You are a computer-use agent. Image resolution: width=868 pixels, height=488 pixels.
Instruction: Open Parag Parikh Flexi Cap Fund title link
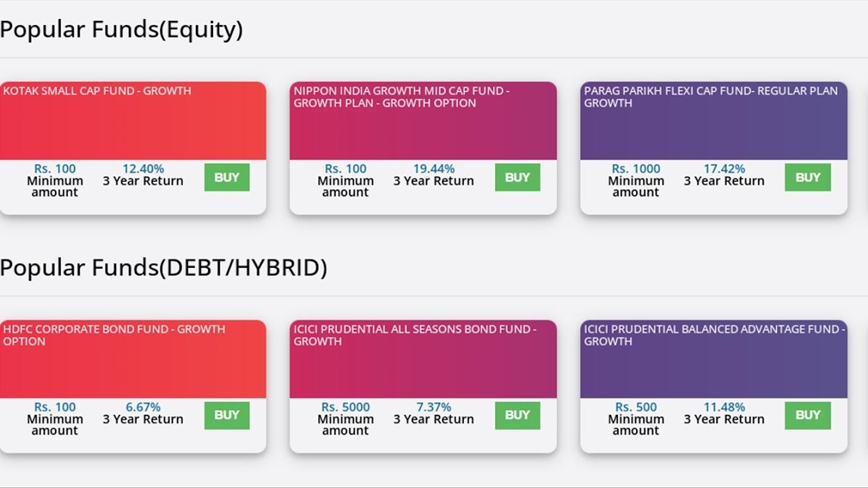[x=711, y=97]
